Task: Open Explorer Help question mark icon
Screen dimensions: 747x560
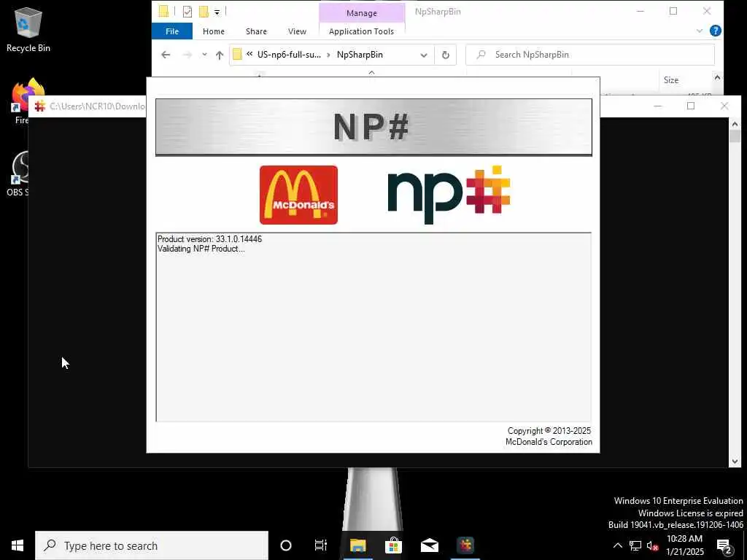Action: click(x=715, y=31)
